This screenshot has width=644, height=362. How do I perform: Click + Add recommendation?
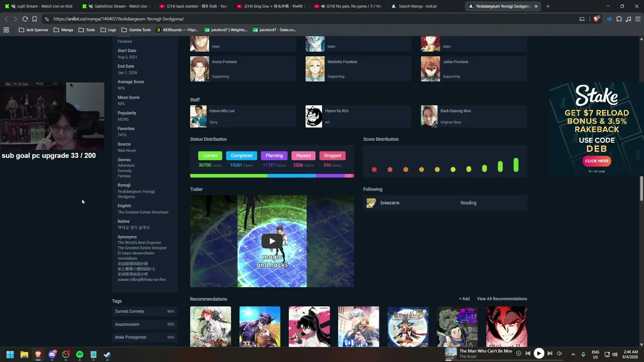[x=464, y=299]
